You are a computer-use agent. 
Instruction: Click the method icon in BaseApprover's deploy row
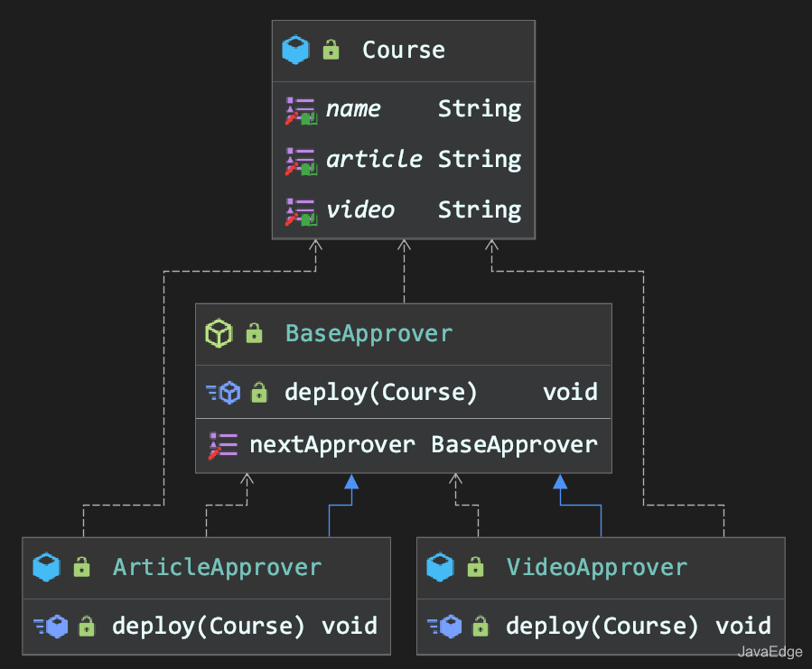click(x=223, y=392)
